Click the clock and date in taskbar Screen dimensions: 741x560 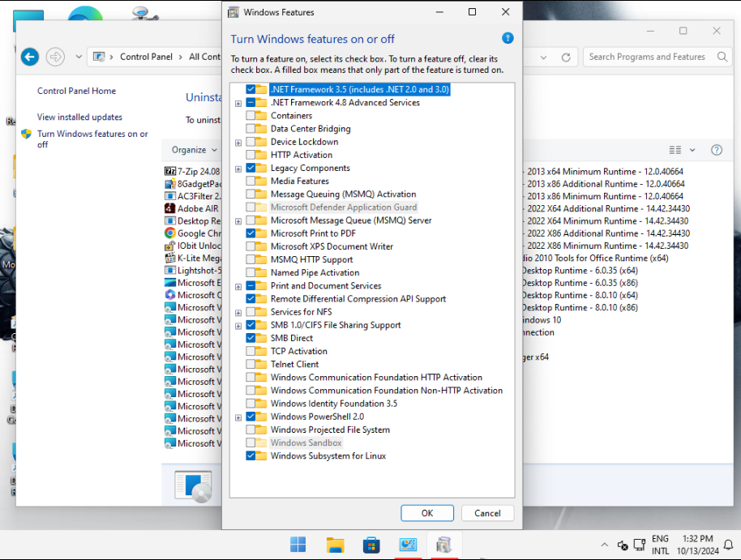(697, 545)
